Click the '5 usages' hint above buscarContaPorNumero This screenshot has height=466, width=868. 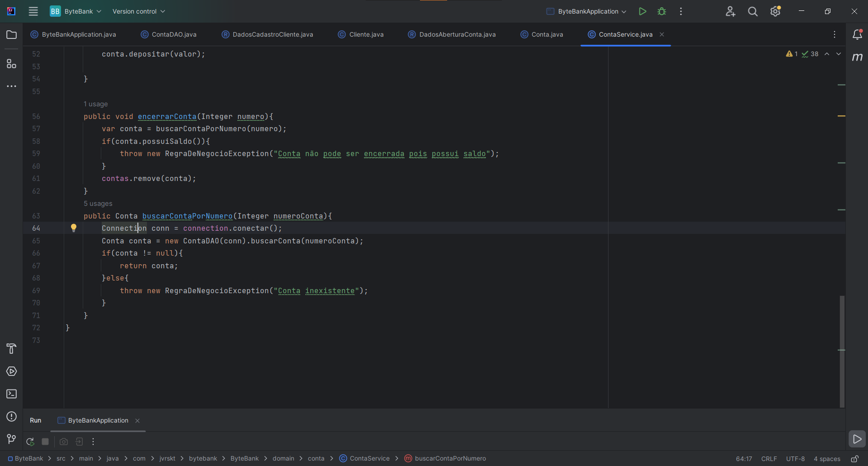pos(98,204)
